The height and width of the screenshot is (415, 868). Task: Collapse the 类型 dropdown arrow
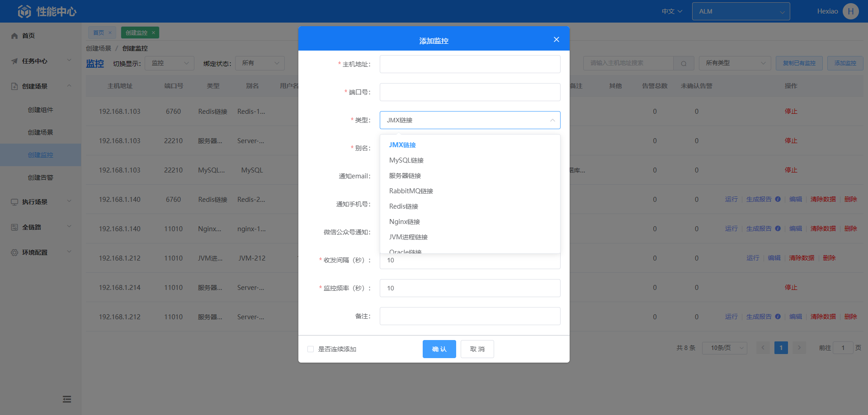click(x=552, y=120)
